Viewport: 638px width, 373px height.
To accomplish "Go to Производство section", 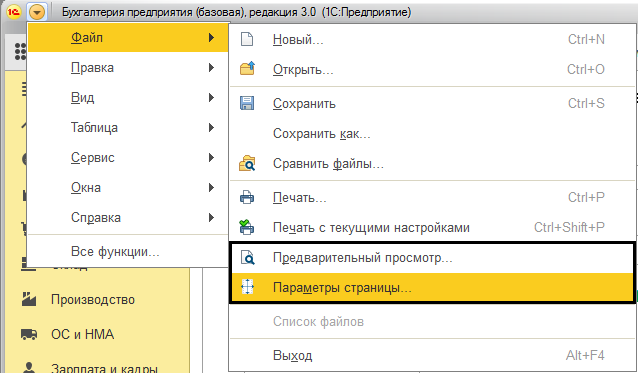I will 93,300.
